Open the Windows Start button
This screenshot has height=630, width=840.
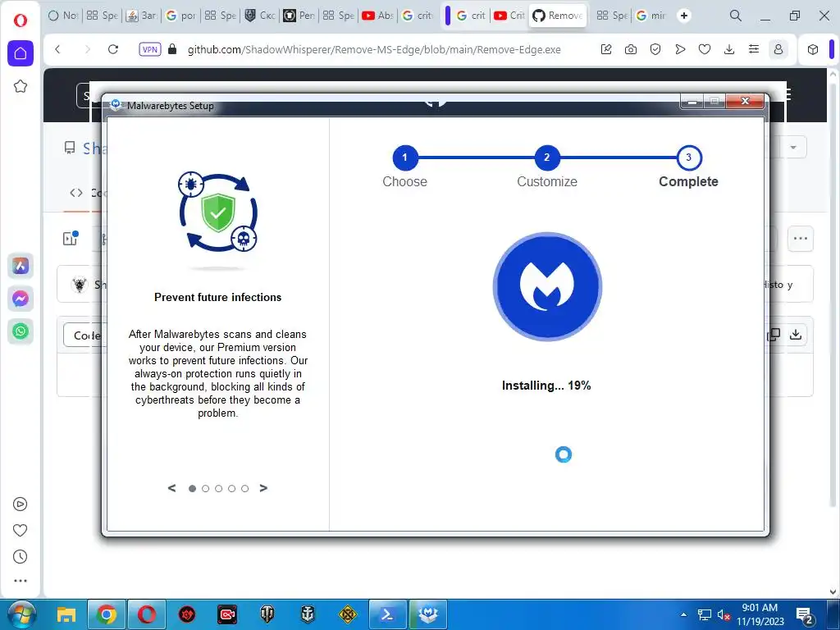click(x=21, y=614)
